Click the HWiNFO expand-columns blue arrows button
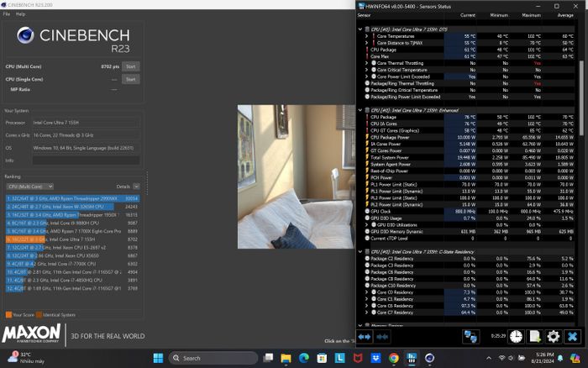 365,336
